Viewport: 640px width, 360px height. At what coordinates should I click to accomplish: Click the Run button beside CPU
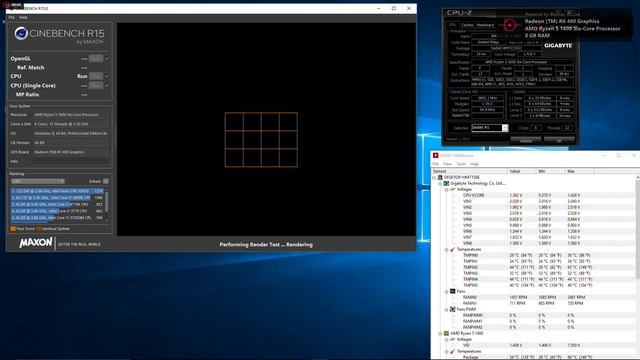[96, 76]
